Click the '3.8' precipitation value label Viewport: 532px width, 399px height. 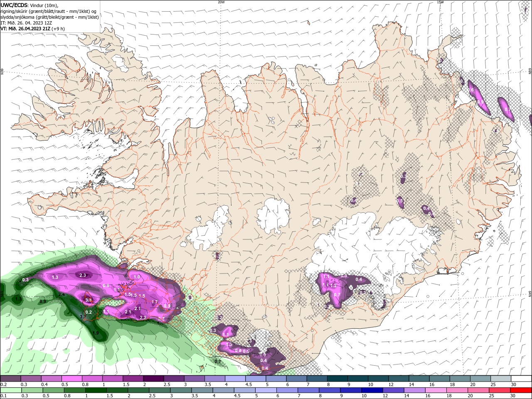[x=89, y=300]
